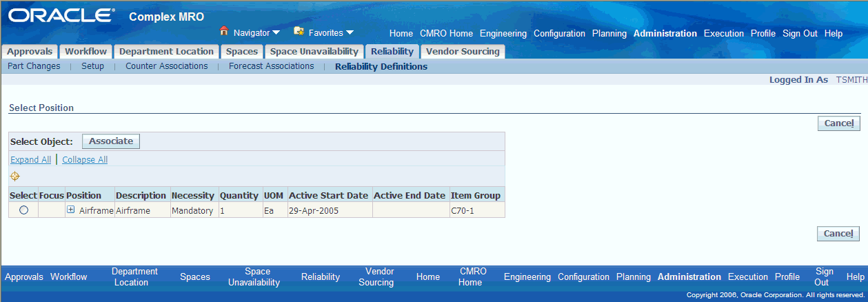Click Home in footer navigation
This screenshot has width=868, height=302.
click(428, 276)
